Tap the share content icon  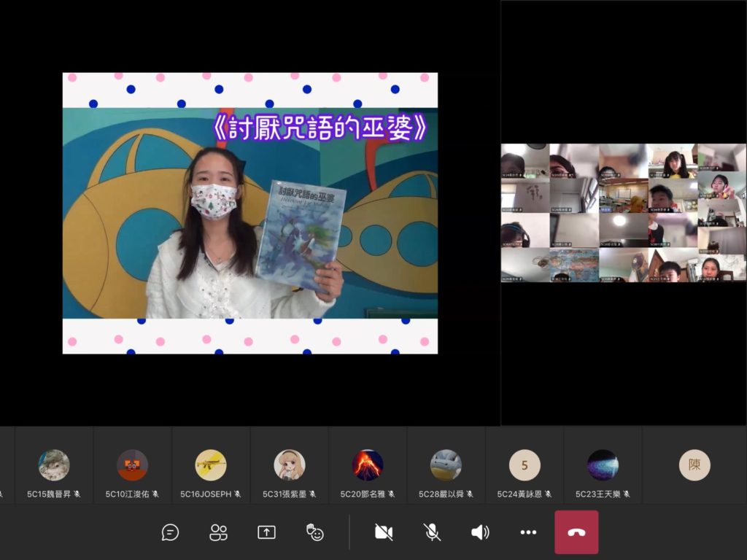coord(266,532)
